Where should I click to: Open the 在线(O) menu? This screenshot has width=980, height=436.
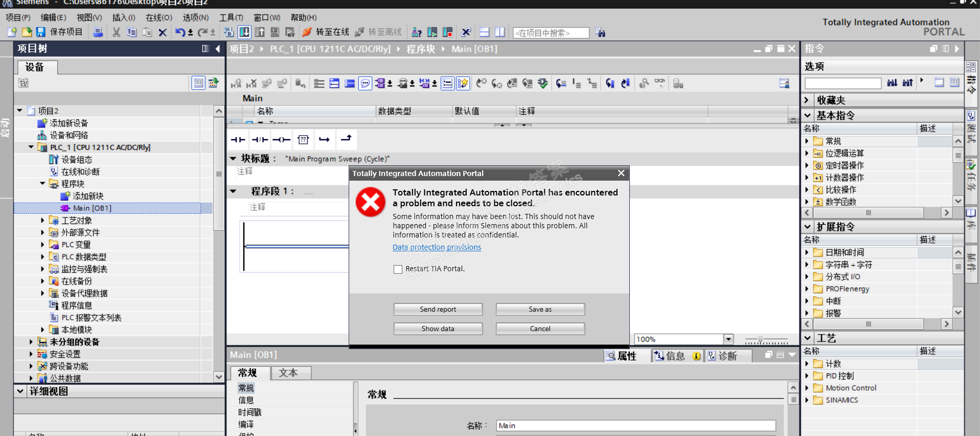click(x=159, y=17)
